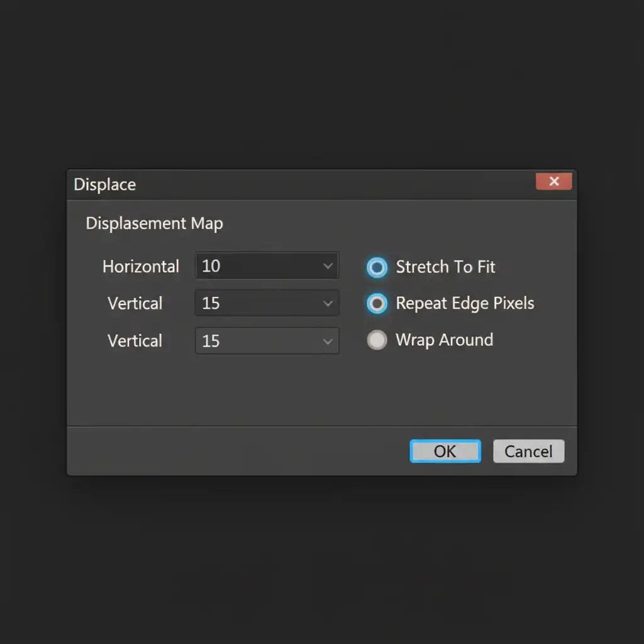This screenshot has width=644, height=644.
Task: Click the second Vertical label
Action: [x=135, y=341]
